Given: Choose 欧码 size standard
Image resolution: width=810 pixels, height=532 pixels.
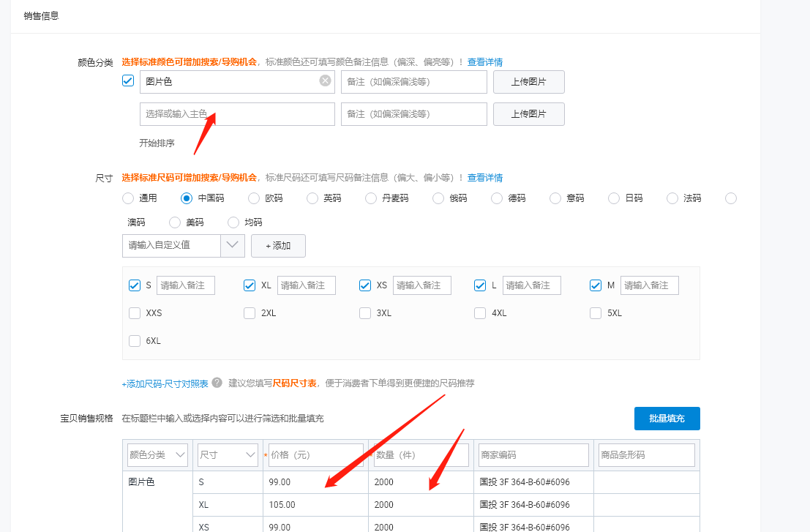Looking at the screenshot, I should [254, 198].
